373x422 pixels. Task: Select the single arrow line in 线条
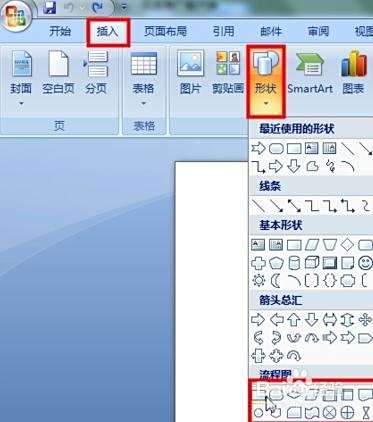pyautogui.click(x=276, y=206)
